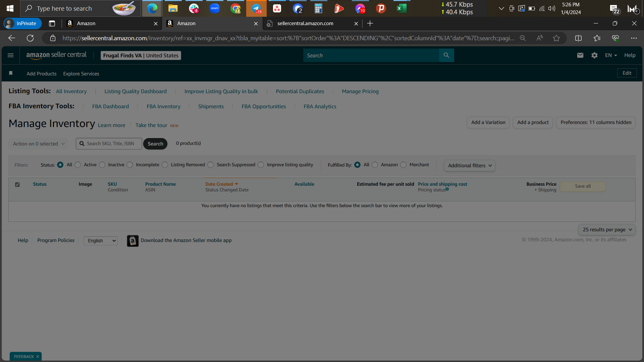This screenshot has width=644, height=362.
Task: Open a new browser tab
Action: (370, 23)
